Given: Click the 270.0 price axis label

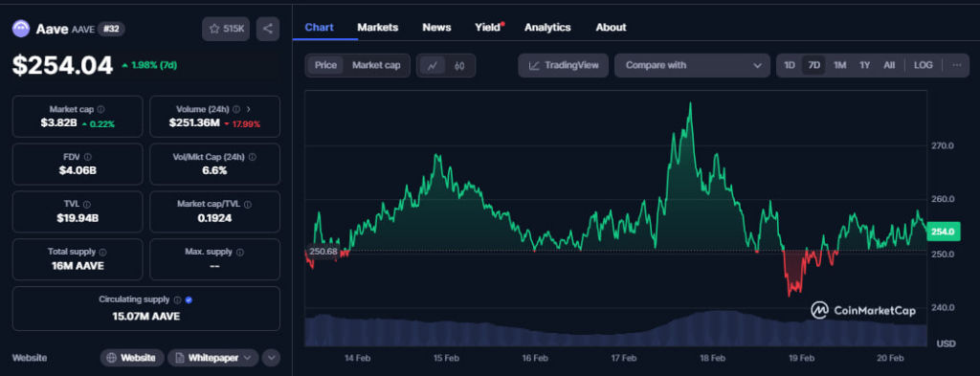Looking at the screenshot, I should 942,145.
